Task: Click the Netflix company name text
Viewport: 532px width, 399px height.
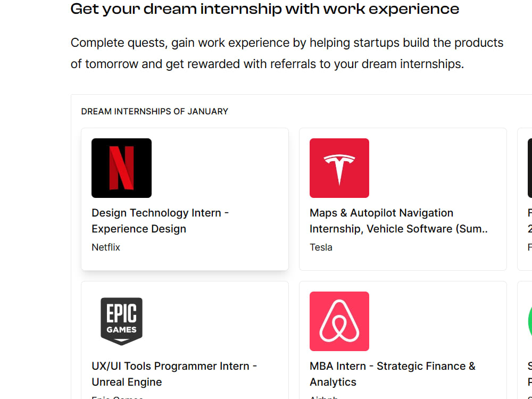Action: tap(105, 247)
